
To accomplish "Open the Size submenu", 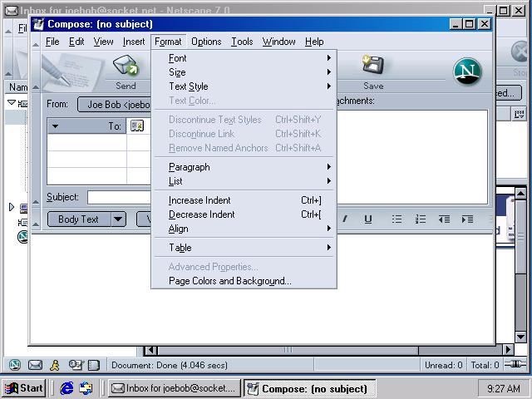I will tap(244, 72).
